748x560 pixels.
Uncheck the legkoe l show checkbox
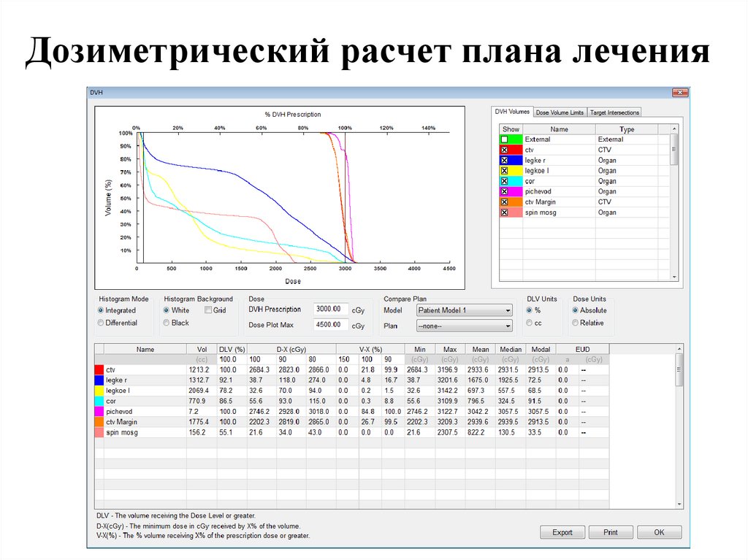tap(504, 171)
